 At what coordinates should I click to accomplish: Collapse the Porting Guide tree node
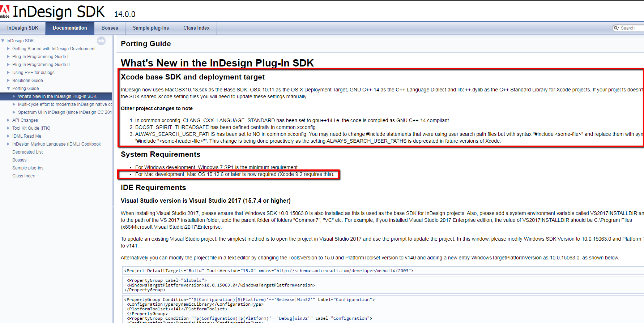pyautogui.click(x=8, y=88)
